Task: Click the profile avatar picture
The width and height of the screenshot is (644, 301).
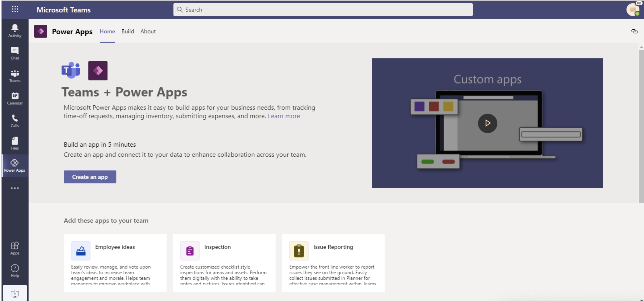Action: pos(633,10)
